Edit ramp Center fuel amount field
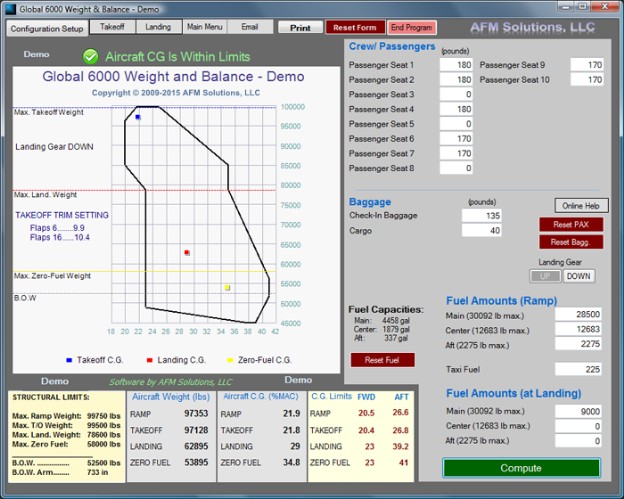 578,329
